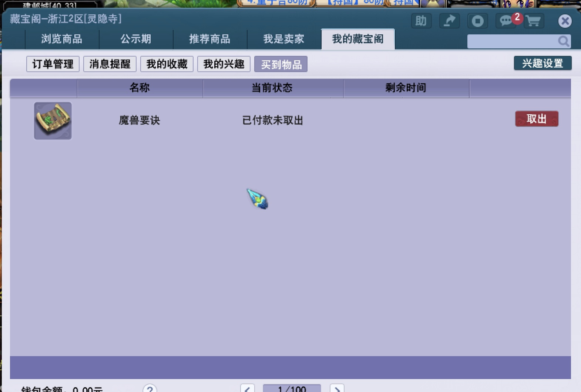Go to the next page arrow
The image size is (581, 392).
337,389
